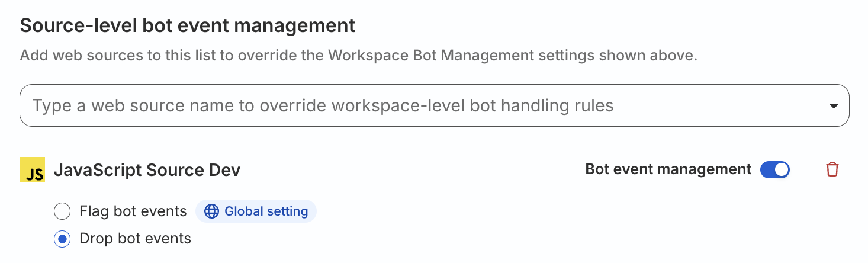Screen dimensions: 868x263
Task: Click the Drop bot events label text
Action: point(135,239)
